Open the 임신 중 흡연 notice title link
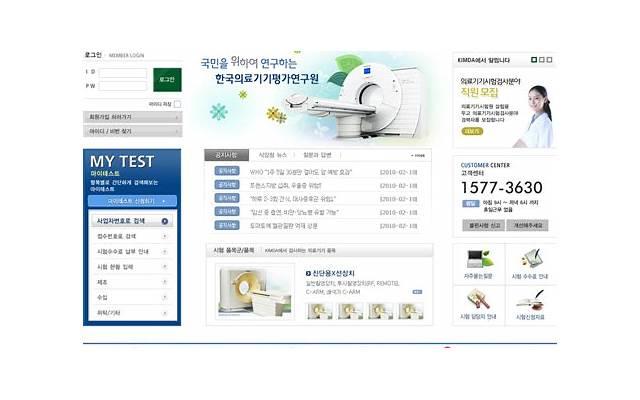Viewport: 640px width, 400px height. click(x=294, y=212)
